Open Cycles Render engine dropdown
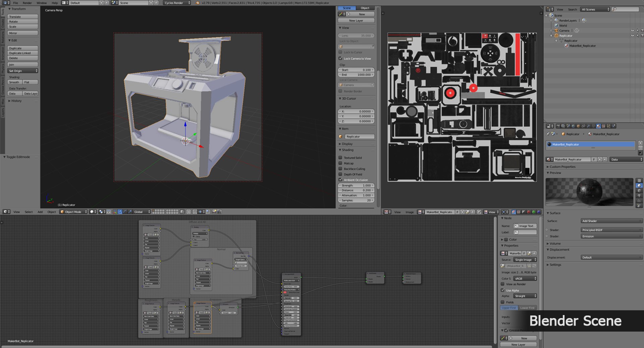The image size is (644, 348). (x=177, y=3)
